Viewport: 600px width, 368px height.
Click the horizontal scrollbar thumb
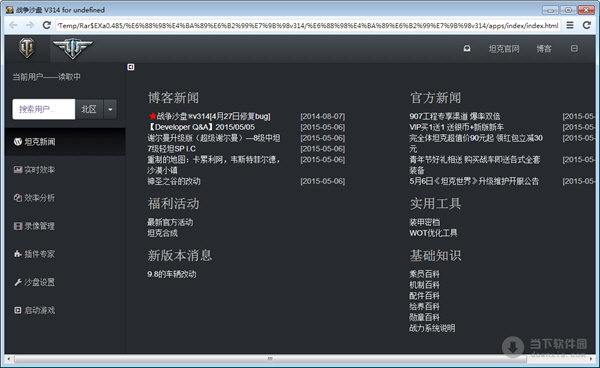point(270,359)
